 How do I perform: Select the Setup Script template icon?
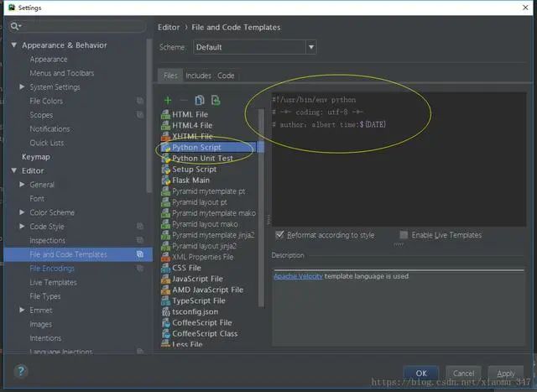(166, 169)
